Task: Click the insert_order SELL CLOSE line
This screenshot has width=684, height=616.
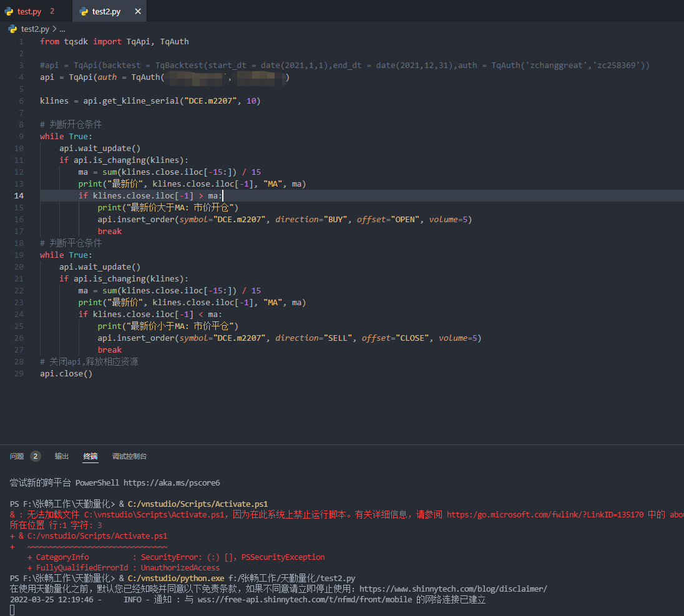Action: [x=290, y=338]
